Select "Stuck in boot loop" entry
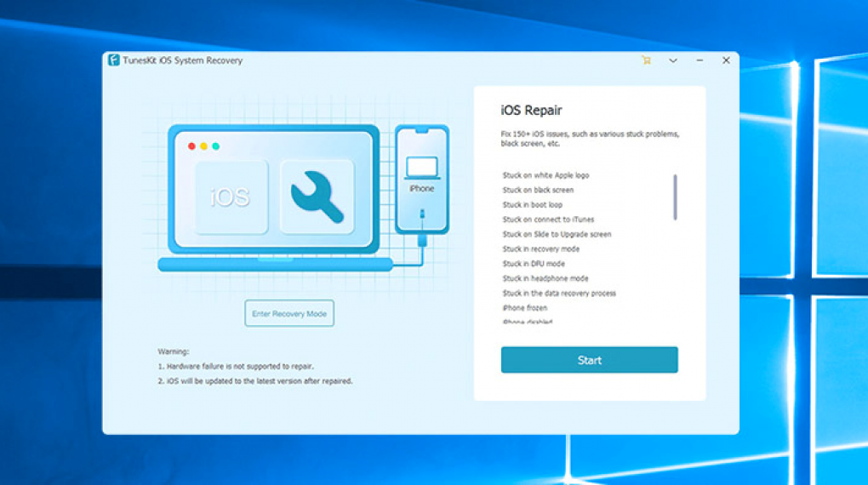This screenshot has height=485, width=868. (533, 204)
